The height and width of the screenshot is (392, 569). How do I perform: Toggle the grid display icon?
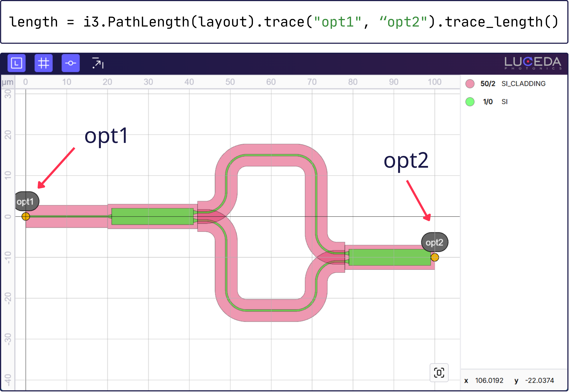[x=43, y=63]
